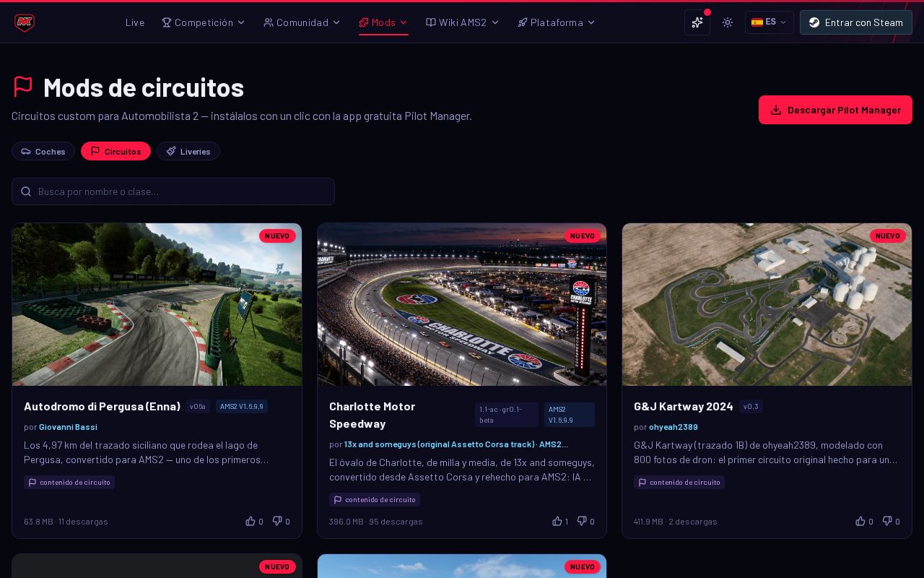
Task: Open author link ohyeah2389
Action: pyautogui.click(x=674, y=427)
